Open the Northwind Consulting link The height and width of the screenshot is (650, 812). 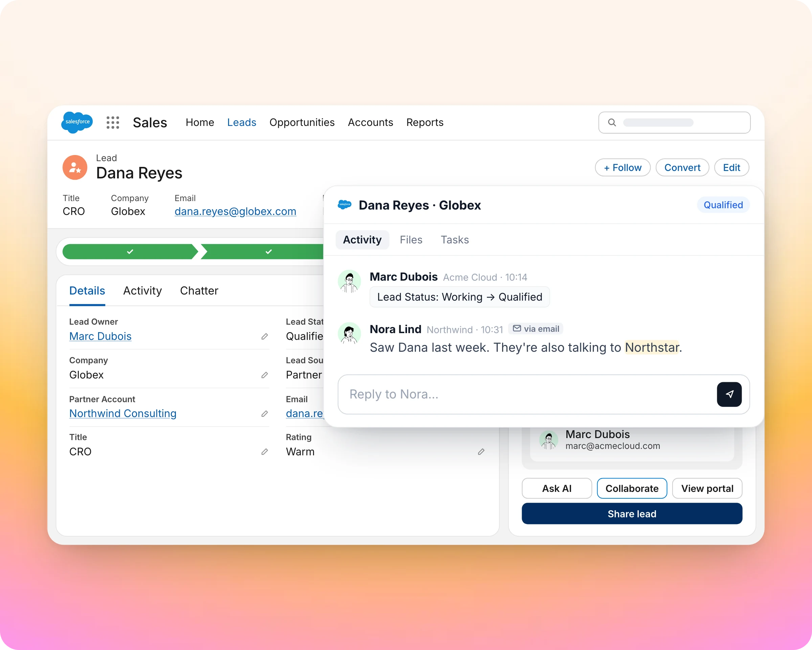(123, 413)
